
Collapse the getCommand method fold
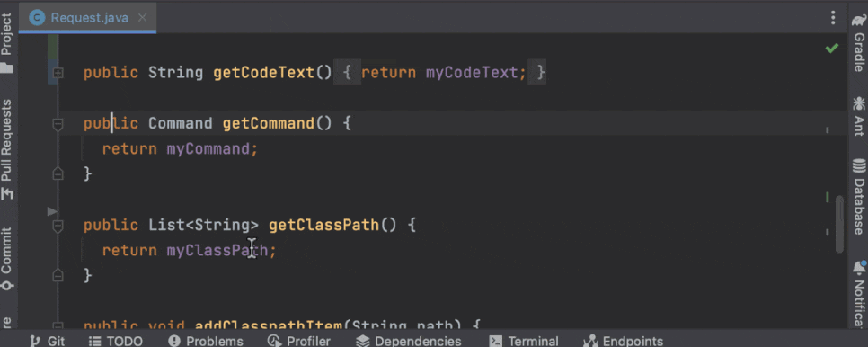(58, 125)
